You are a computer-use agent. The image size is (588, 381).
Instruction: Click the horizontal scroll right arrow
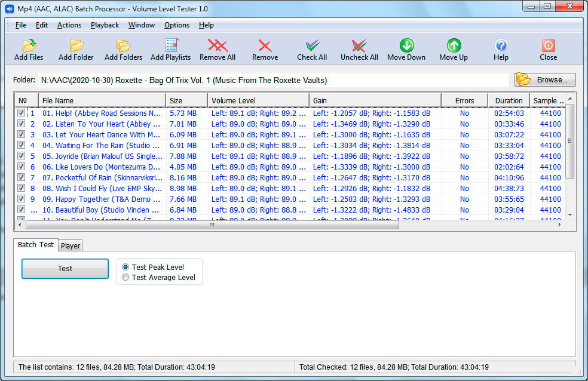pyautogui.click(x=559, y=225)
